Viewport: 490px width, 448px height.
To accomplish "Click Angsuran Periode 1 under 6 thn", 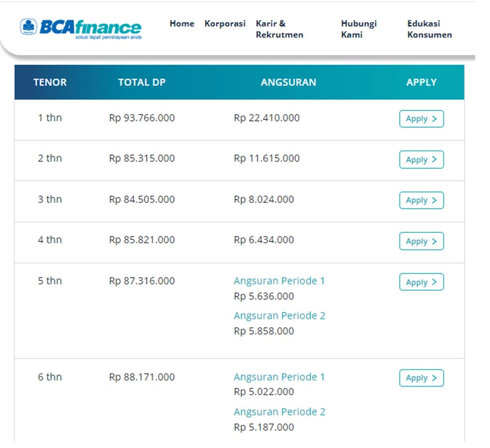I will [x=279, y=377].
